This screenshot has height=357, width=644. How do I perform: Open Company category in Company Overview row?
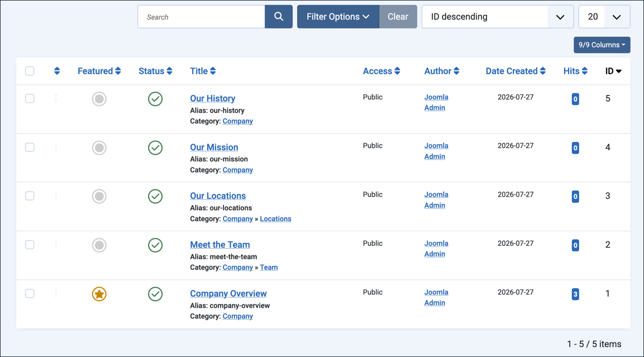238,316
